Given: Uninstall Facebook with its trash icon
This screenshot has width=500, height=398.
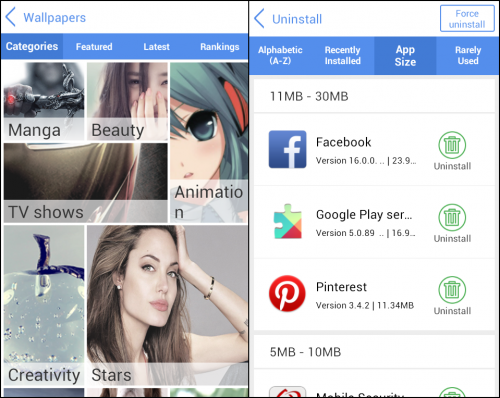Looking at the screenshot, I should (x=452, y=145).
